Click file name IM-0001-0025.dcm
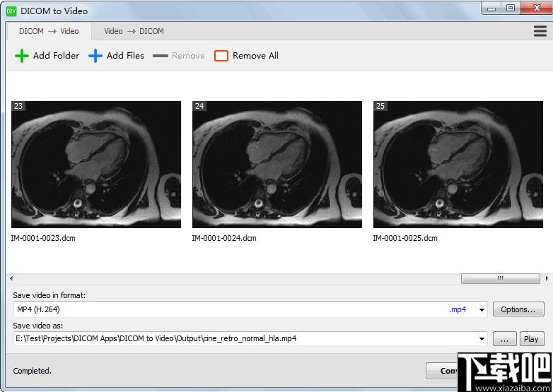This screenshot has height=392, width=553. [405, 238]
